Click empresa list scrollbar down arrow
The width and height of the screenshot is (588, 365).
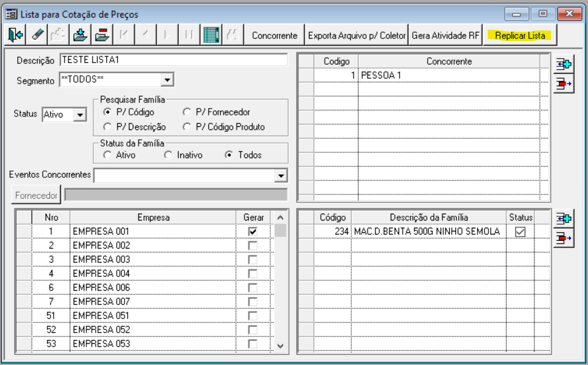[x=280, y=346]
